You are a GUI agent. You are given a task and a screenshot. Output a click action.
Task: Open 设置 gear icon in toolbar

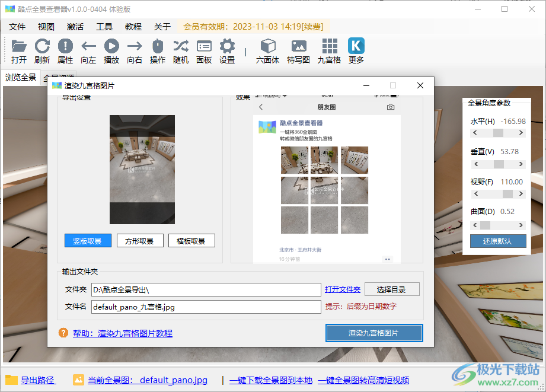227,46
